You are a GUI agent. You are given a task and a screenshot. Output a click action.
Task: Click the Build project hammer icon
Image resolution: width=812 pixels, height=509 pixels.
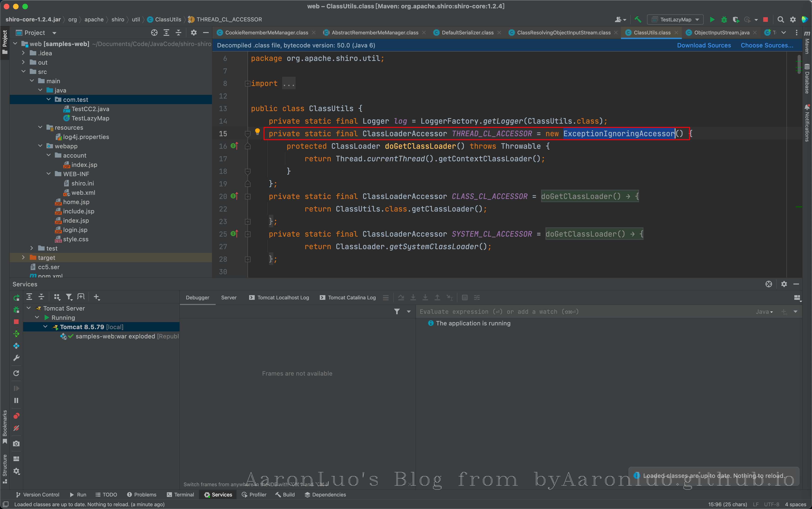[638, 20]
